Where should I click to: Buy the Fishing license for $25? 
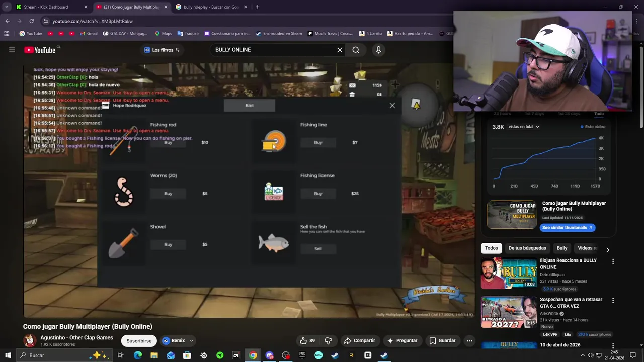coord(318,194)
